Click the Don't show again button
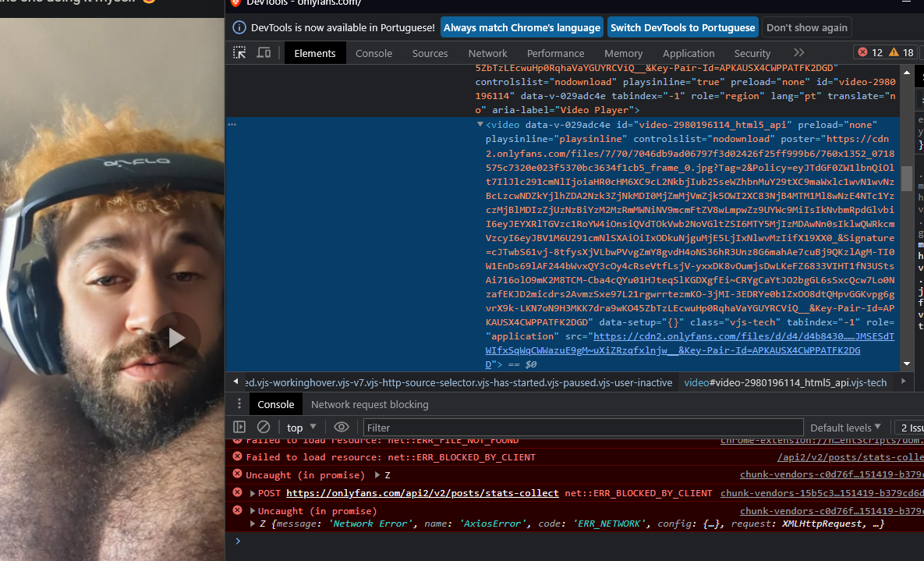Viewport: 924px width, 561px height. [806, 27]
